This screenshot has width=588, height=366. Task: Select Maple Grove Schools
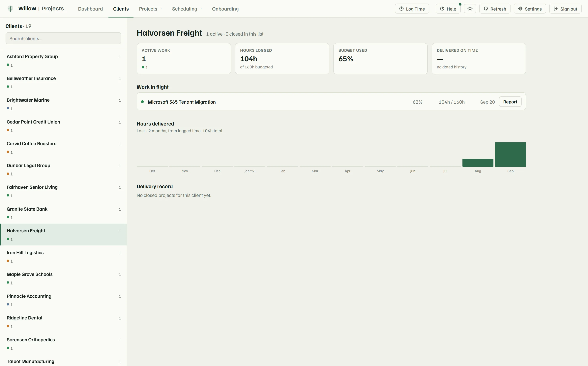point(63,278)
